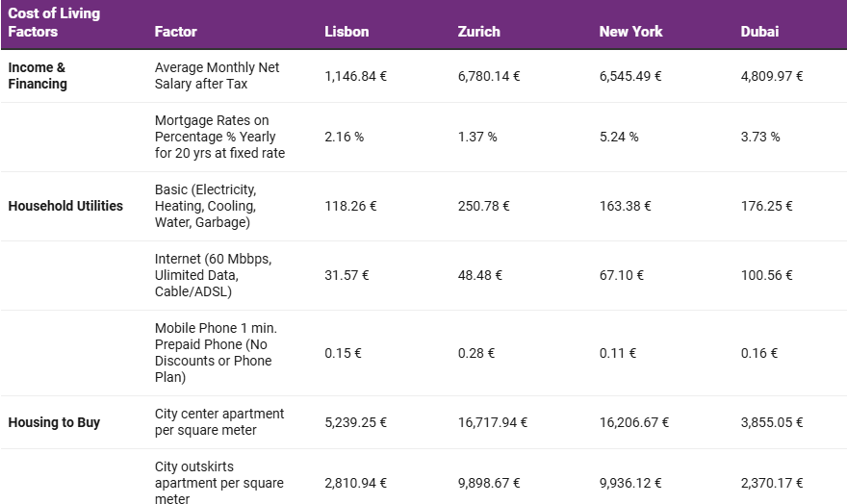
Task: Click the Mortgage Rates factor description
Action: tap(219, 137)
